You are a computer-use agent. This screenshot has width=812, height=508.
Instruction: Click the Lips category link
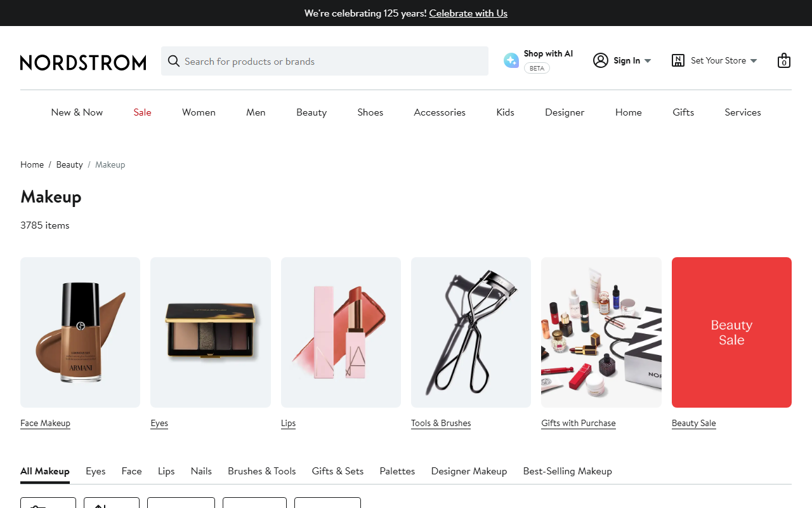pos(288,423)
